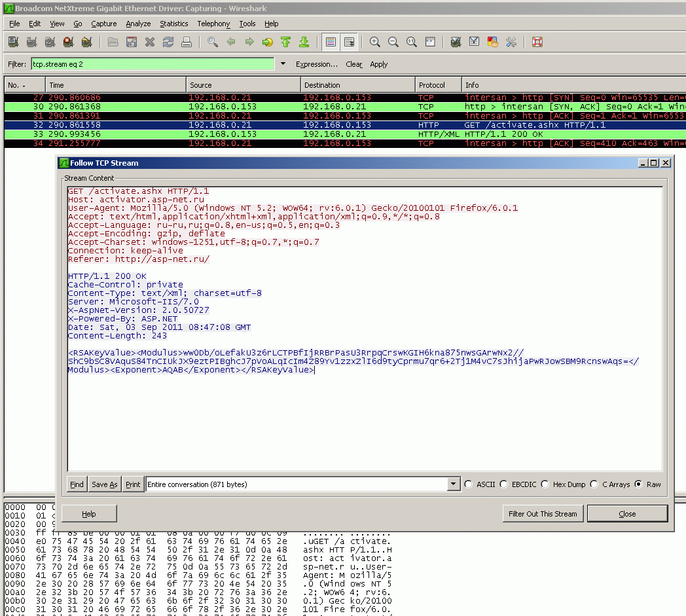Jump to the first packet icon
The width and height of the screenshot is (686, 616).
pyautogui.click(x=285, y=42)
